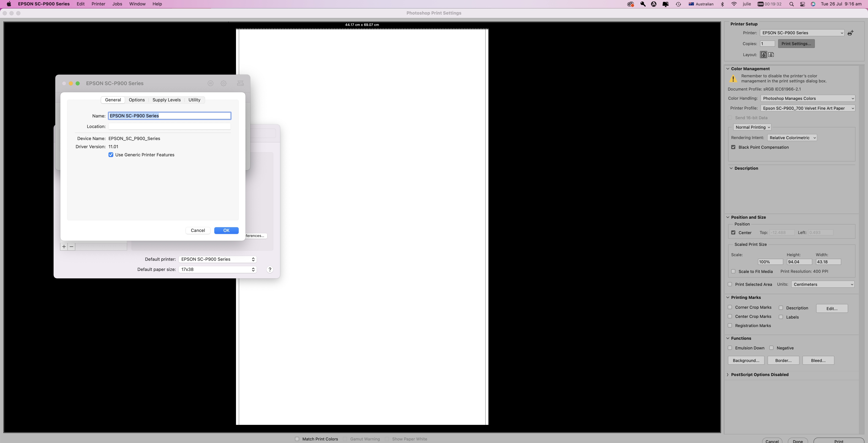Add a printer with the plus icon

[x=64, y=247]
